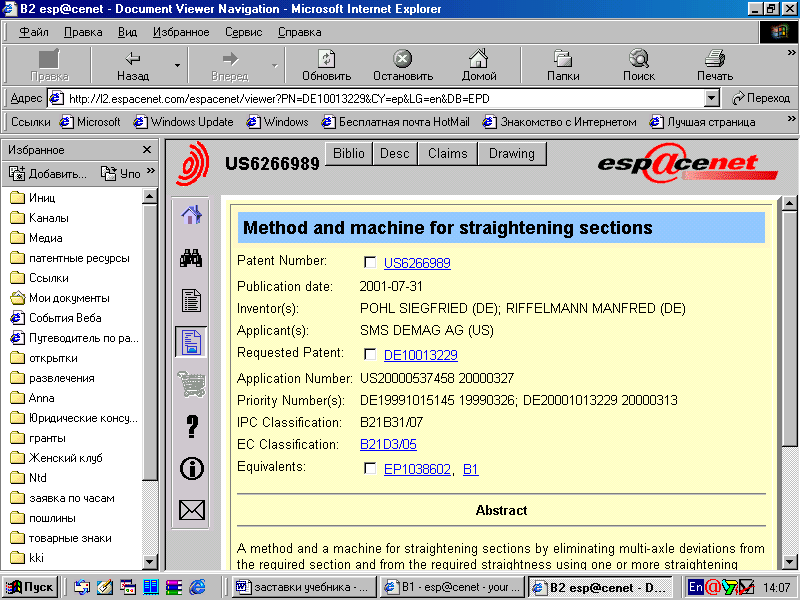The image size is (800, 600).
Task: Click the Печать print button
Action: [715, 66]
